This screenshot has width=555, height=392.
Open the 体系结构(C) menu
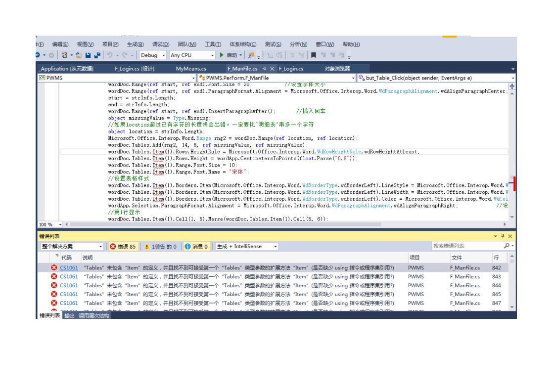(243, 44)
